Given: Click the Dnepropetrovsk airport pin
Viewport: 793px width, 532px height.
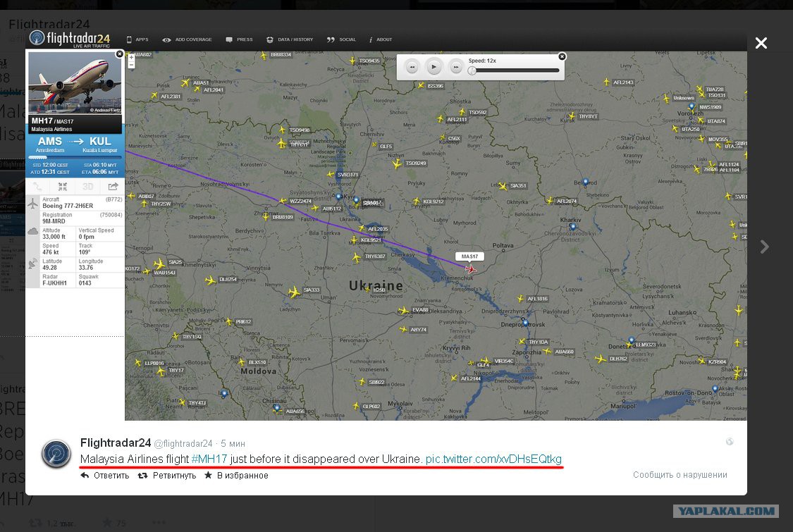Looking at the screenshot, I should [x=525, y=322].
